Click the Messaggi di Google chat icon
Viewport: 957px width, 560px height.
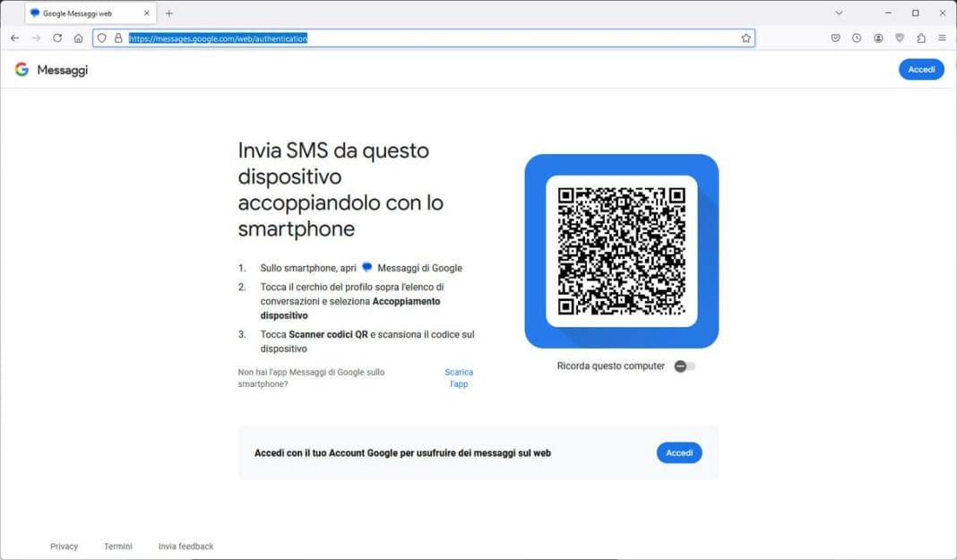coord(366,267)
